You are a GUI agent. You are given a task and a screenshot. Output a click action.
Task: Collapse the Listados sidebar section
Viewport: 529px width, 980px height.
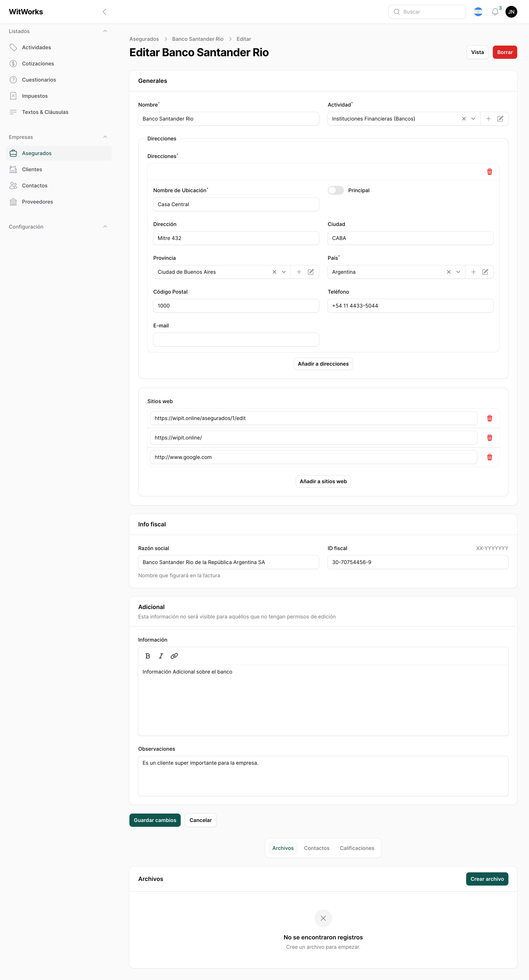(x=105, y=31)
